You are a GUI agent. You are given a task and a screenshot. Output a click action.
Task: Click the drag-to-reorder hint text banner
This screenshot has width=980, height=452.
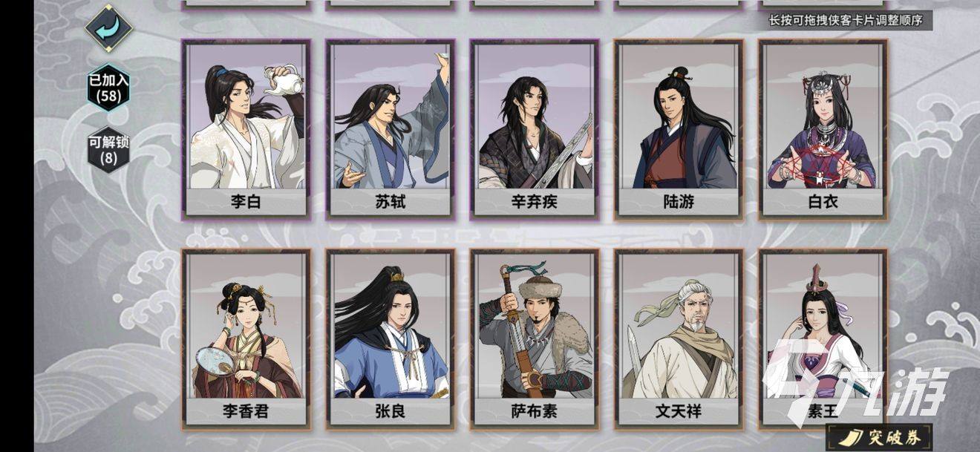[846, 20]
